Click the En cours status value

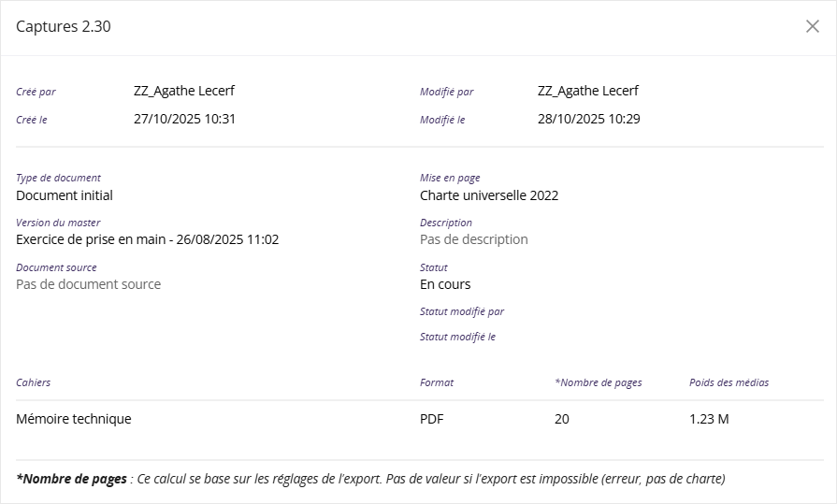tap(445, 284)
